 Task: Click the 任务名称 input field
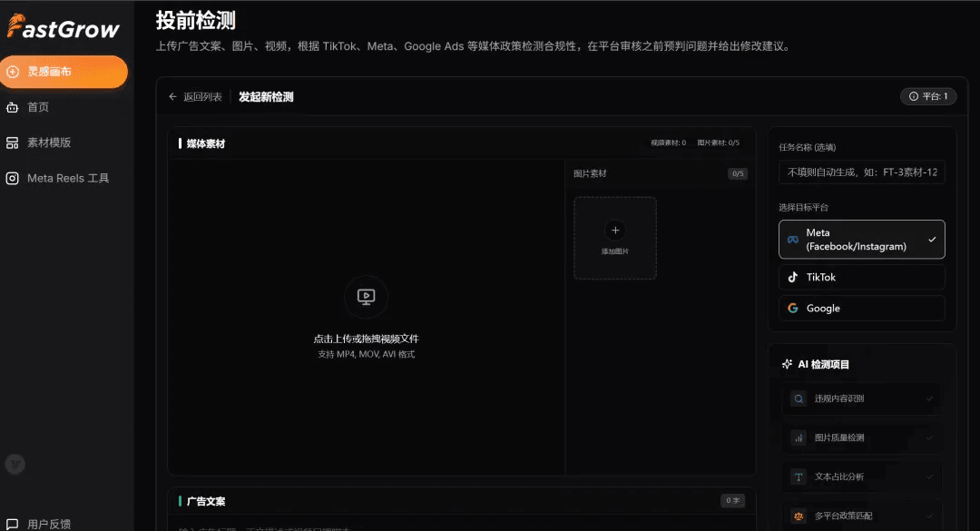(861, 172)
